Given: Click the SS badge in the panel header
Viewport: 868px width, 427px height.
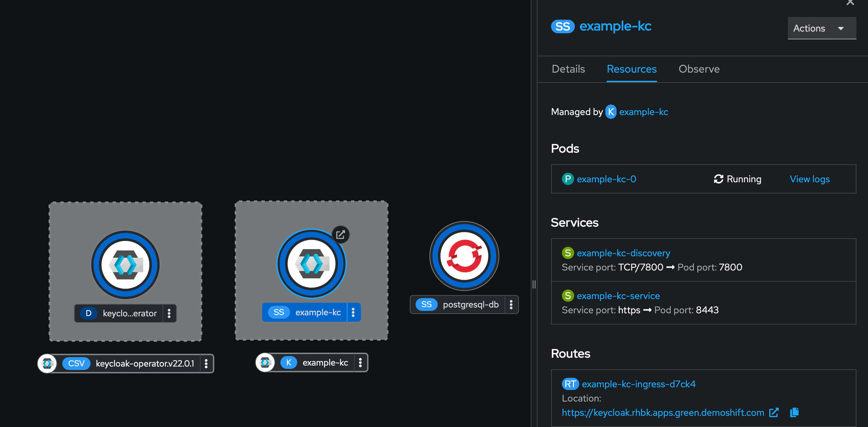Looking at the screenshot, I should (x=563, y=26).
